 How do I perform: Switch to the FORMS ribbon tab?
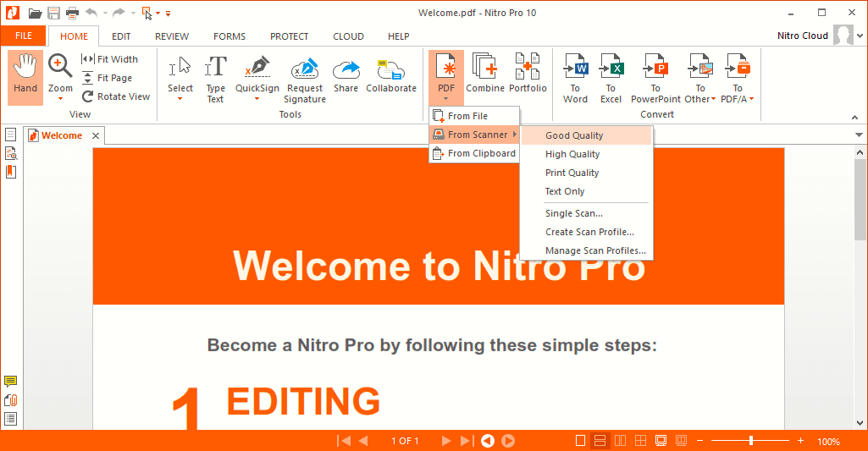229,36
